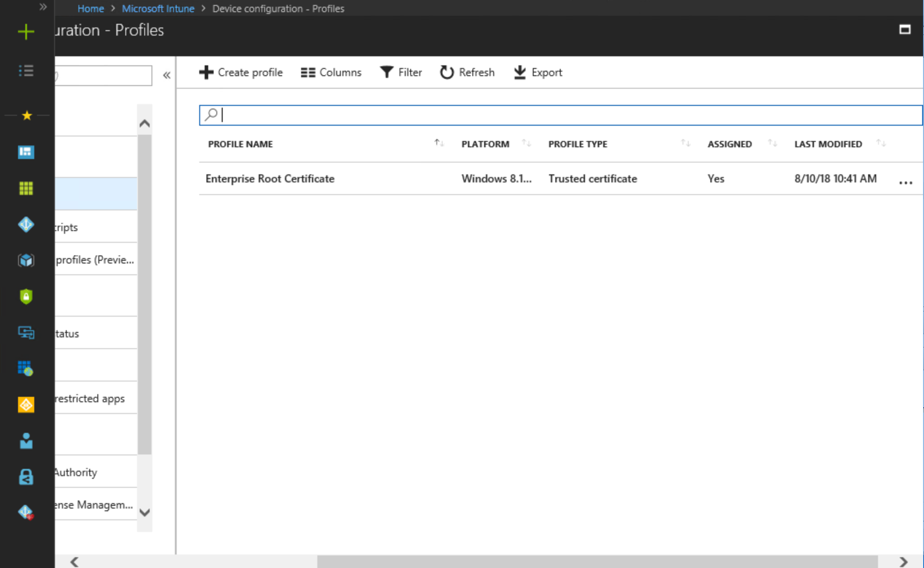Navigate to Microsoft Intune breadcrumb

pos(158,9)
